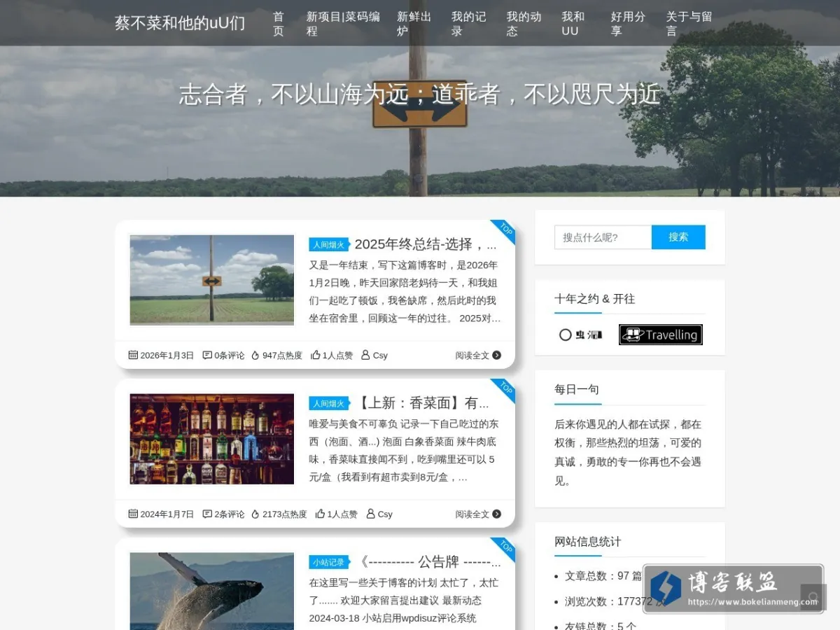Open the post title 2025年终总结-选择

point(426,244)
